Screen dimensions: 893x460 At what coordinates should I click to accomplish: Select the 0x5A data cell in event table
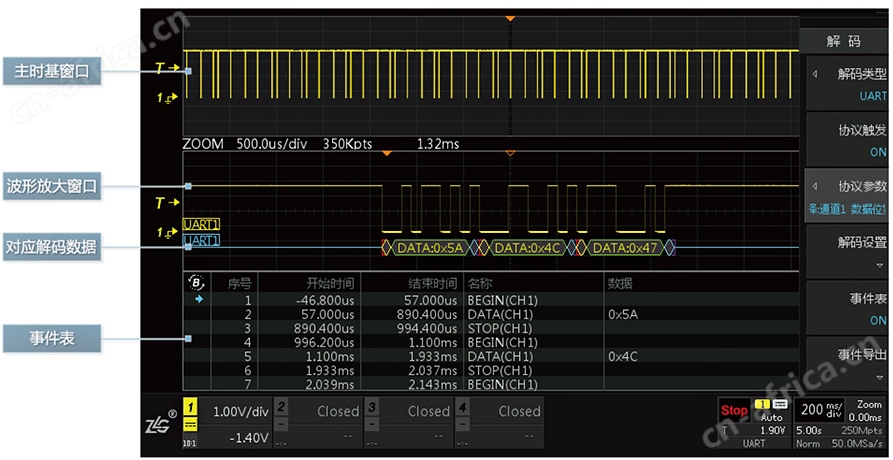pos(623,314)
